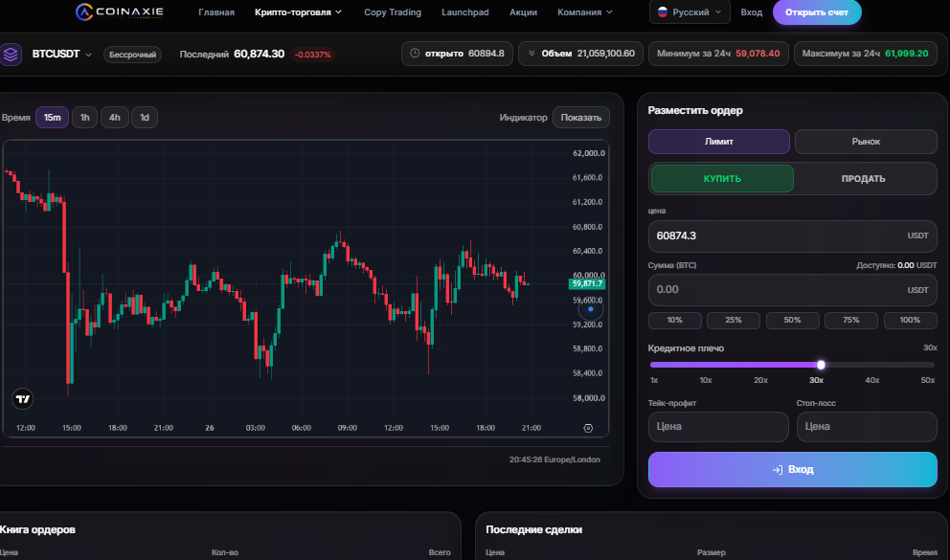This screenshot has height=560, width=950.
Task: Click the TradingView logo on the chart
Action: pos(23,399)
